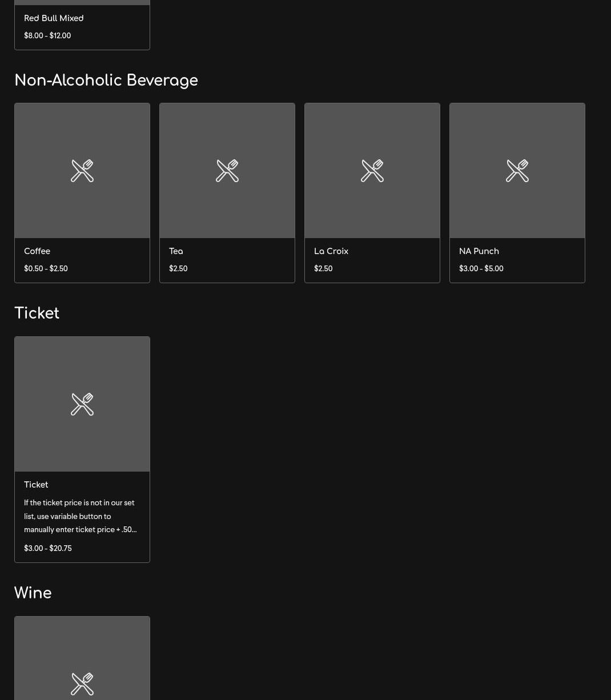Read the Ticket card description text
Screen dimensions: 611x700
81,516
